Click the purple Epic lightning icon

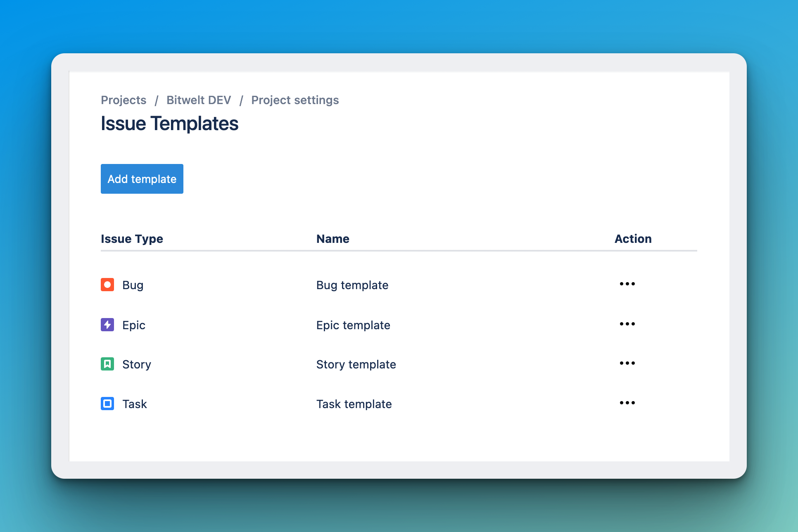(107, 325)
